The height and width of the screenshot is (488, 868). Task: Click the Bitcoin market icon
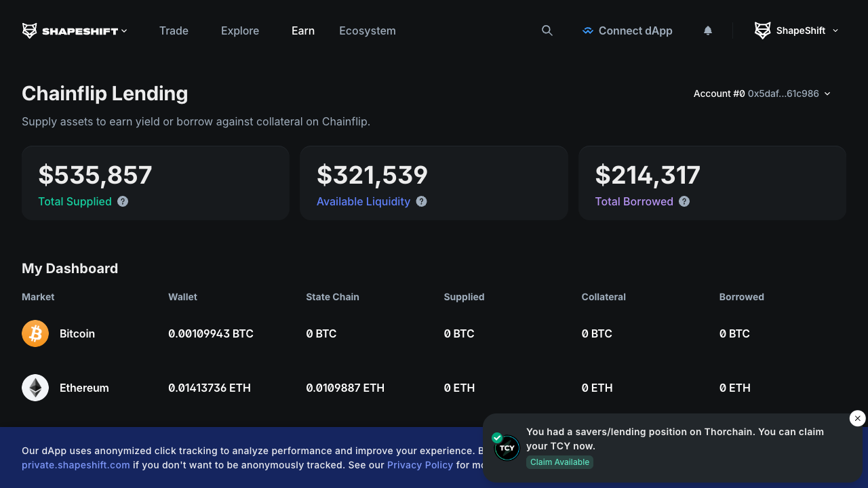click(x=35, y=333)
